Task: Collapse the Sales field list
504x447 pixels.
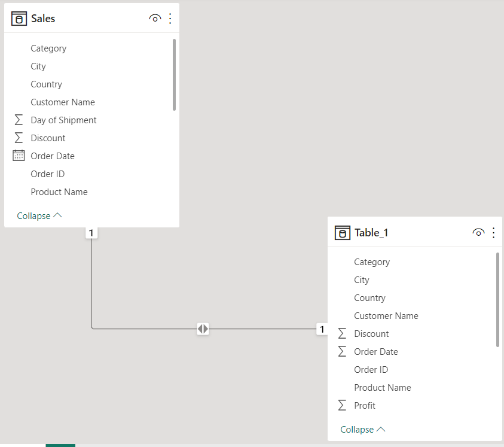Action: pyautogui.click(x=39, y=215)
